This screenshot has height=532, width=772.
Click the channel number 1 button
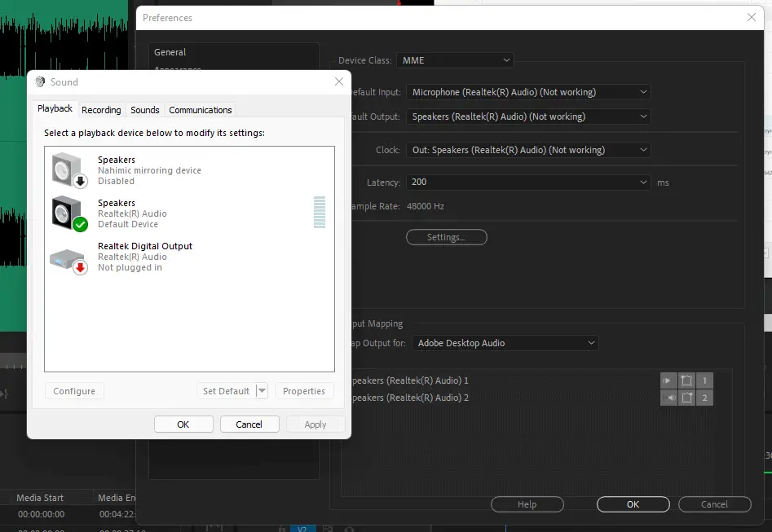point(704,380)
